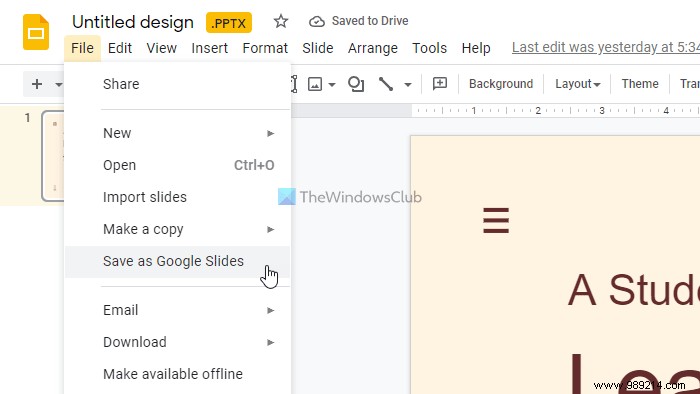Image resolution: width=700 pixels, height=394 pixels.
Task: Open the File menu
Action: (82, 48)
